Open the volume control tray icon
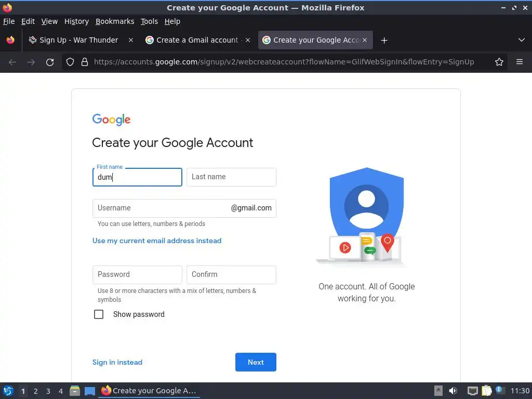 pyautogui.click(x=453, y=391)
